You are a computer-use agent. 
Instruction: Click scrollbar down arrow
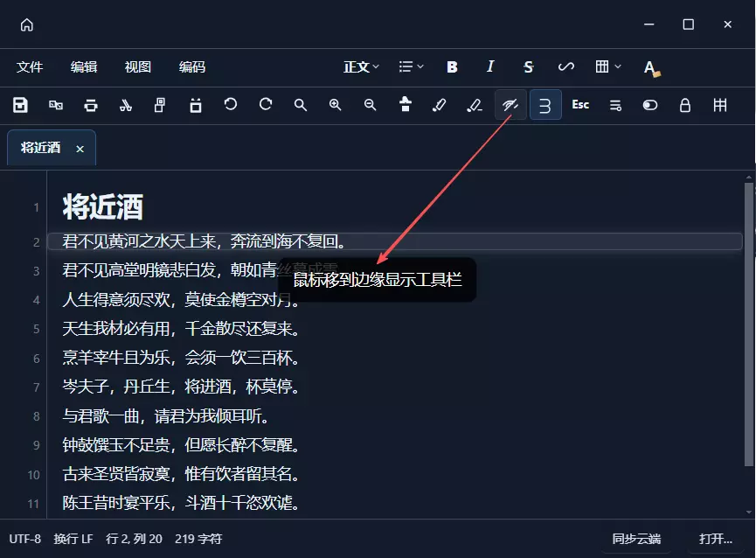(x=748, y=513)
